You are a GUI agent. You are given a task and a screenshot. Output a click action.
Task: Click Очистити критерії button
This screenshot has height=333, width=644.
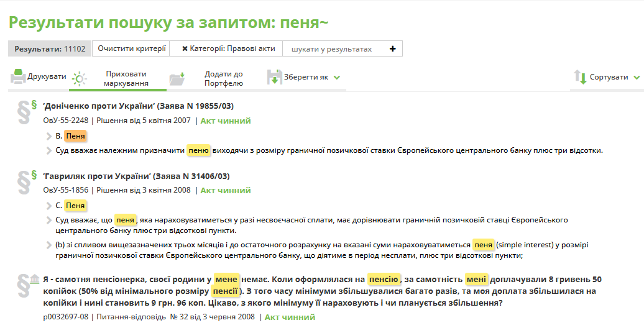pyautogui.click(x=132, y=48)
